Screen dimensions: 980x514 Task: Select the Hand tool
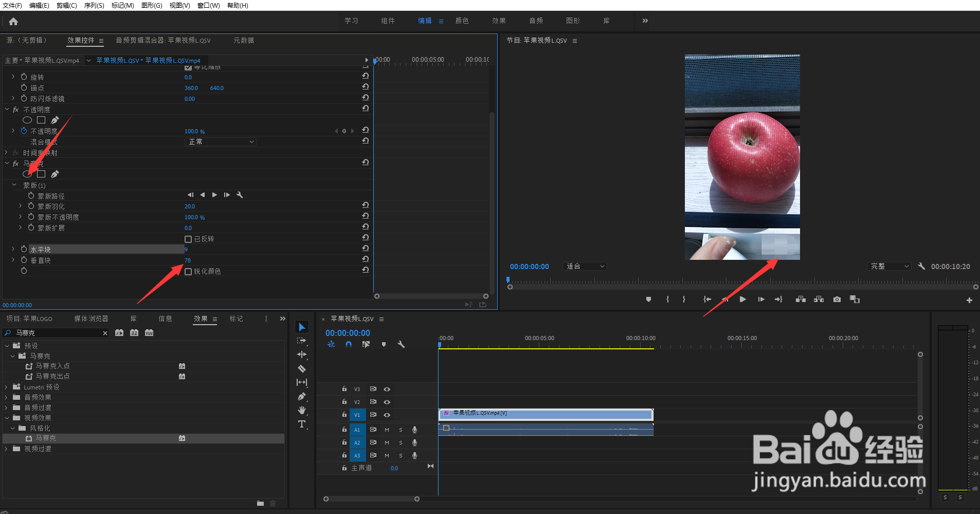click(x=302, y=410)
